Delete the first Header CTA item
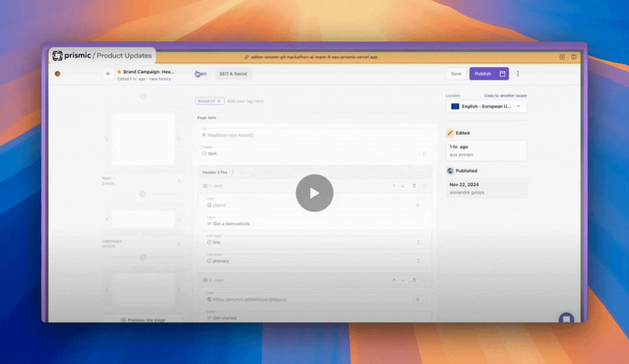 coord(414,186)
